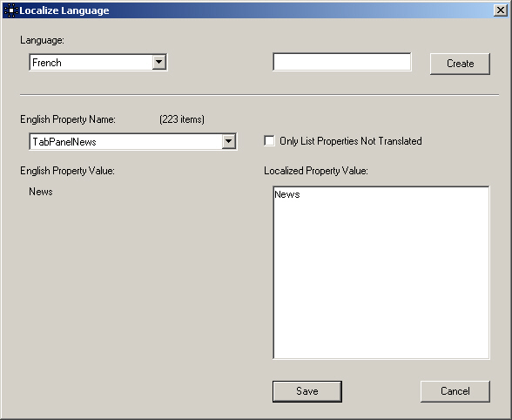Screen dimensions: 512x420
Task: Click the Language label above the dropdown
Action: tap(42, 40)
